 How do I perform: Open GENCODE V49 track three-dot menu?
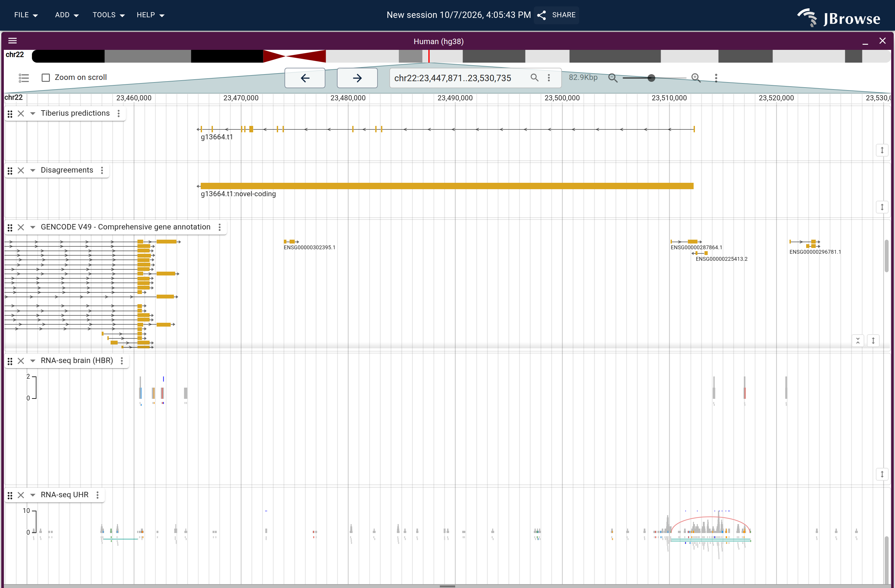(220, 227)
